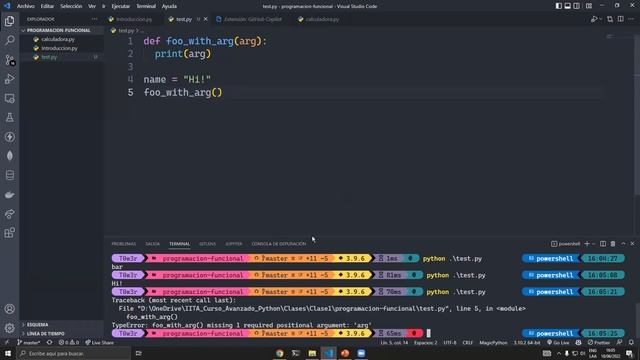Viewport: 640px width, 360px height.
Task: Open the Search view in activity bar
Action: pyautogui.click(x=9, y=40)
